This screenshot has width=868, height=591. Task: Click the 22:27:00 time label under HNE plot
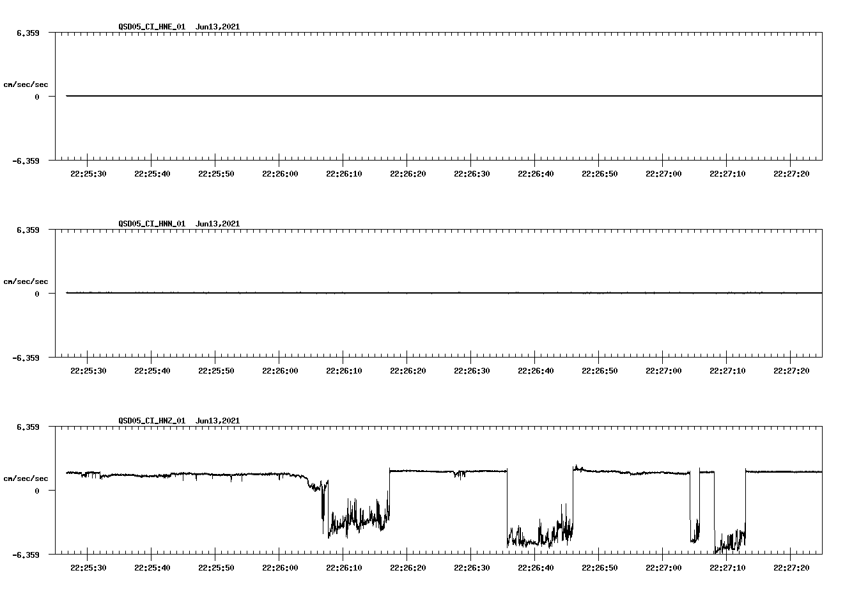coord(663,174)
